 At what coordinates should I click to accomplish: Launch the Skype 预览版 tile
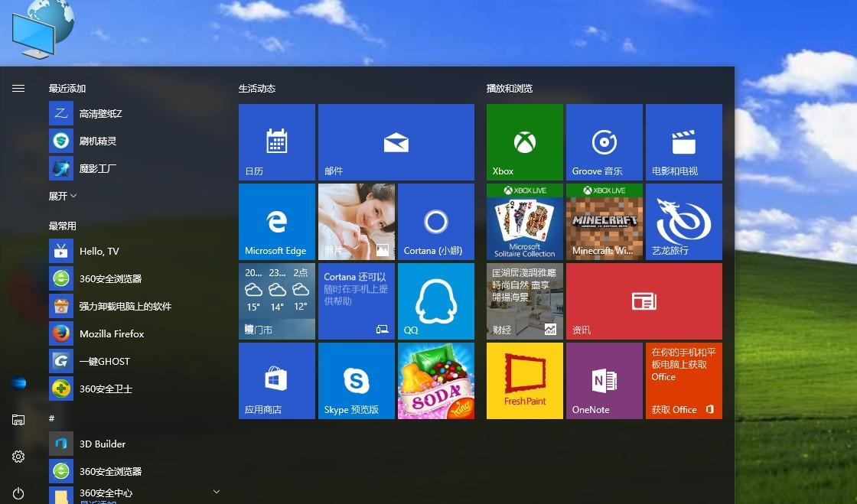click(357, 381)
